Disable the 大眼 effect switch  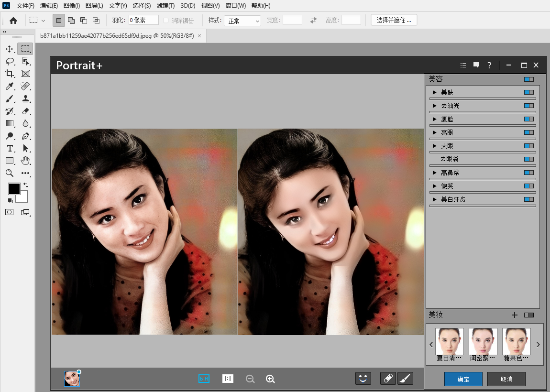528,145
